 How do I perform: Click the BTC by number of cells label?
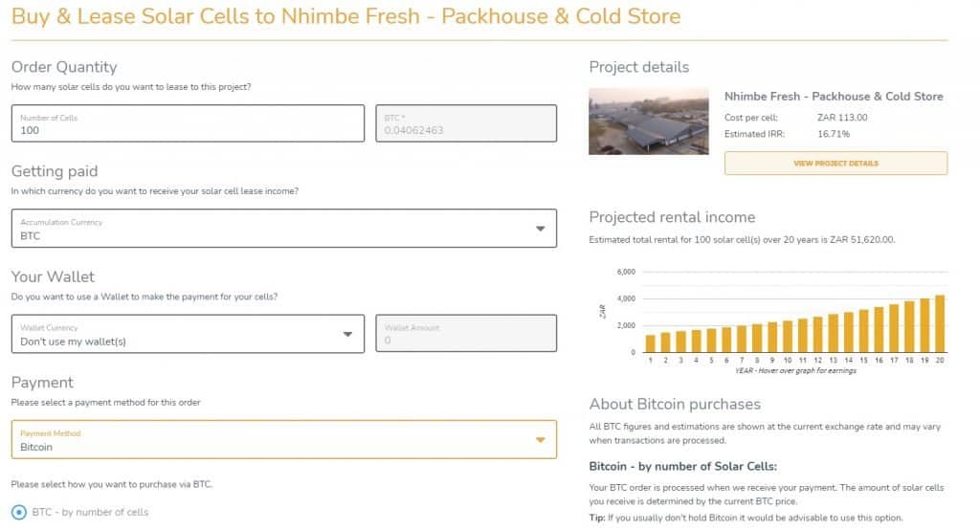pos(91,512)
